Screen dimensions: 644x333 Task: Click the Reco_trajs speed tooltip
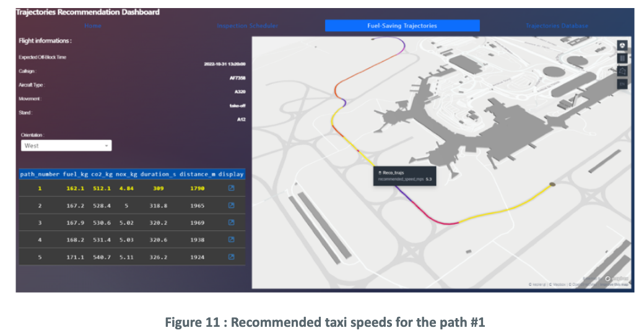[404, 176]
